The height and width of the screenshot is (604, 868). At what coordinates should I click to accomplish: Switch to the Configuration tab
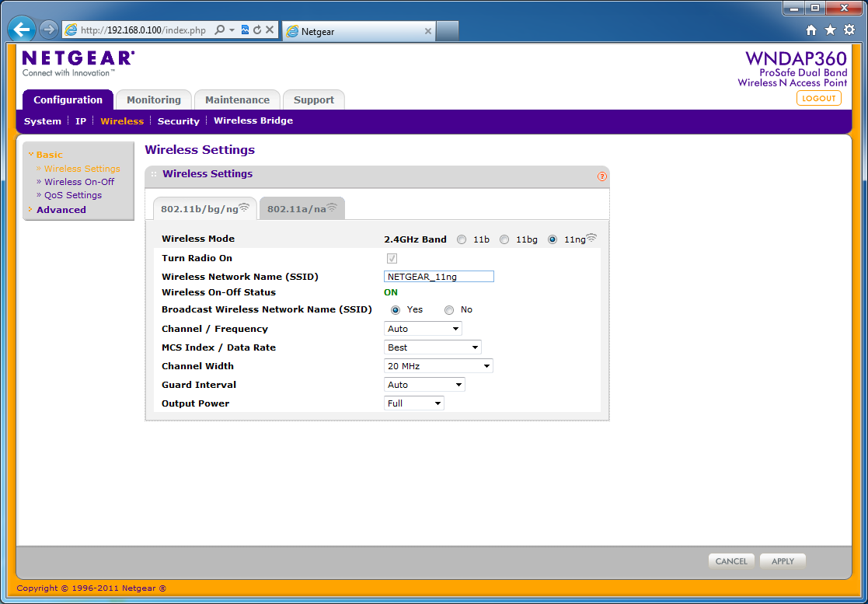(x=68, y=100)
